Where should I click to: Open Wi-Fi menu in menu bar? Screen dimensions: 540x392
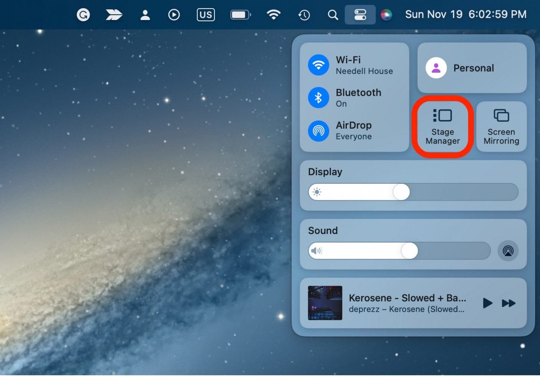[273, 15]
